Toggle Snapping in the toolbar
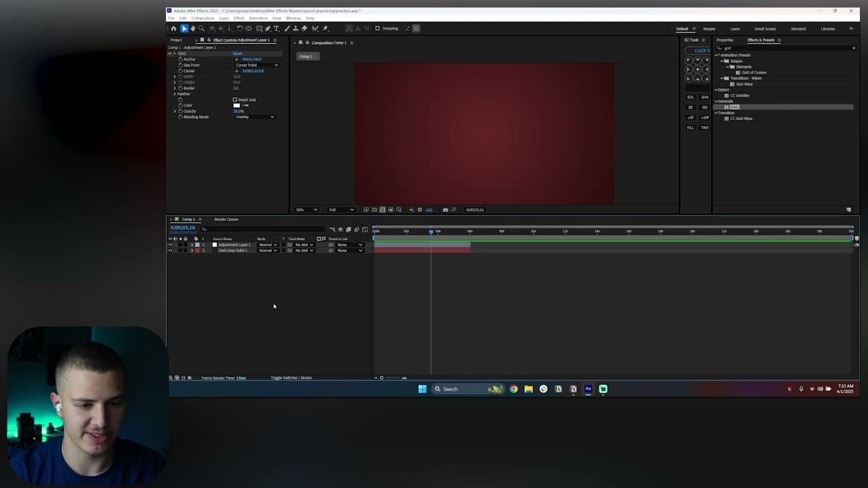This screenshot has height=488, width=868. (x=378, y=28)
